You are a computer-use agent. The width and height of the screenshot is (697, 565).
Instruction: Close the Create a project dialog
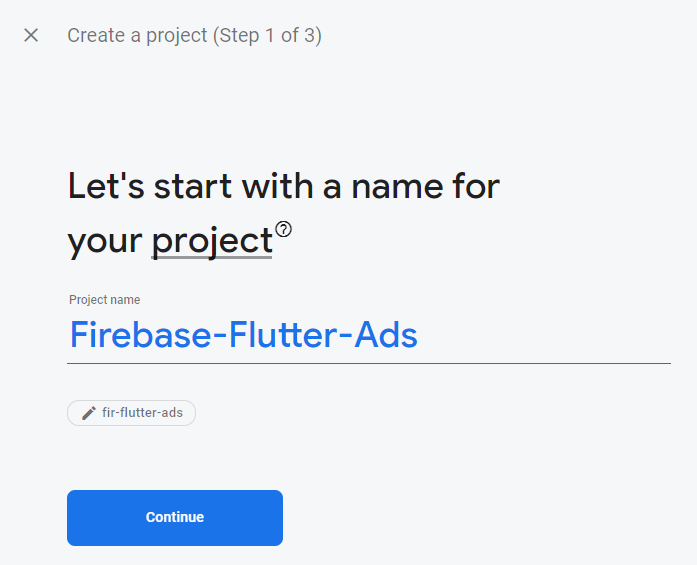pos(31,35)
